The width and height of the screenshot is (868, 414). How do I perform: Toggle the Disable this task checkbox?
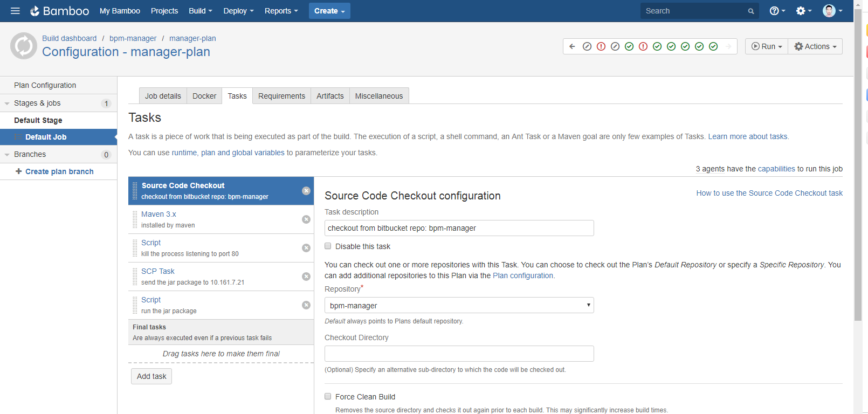pyautogui.click(x=328, y=246)
